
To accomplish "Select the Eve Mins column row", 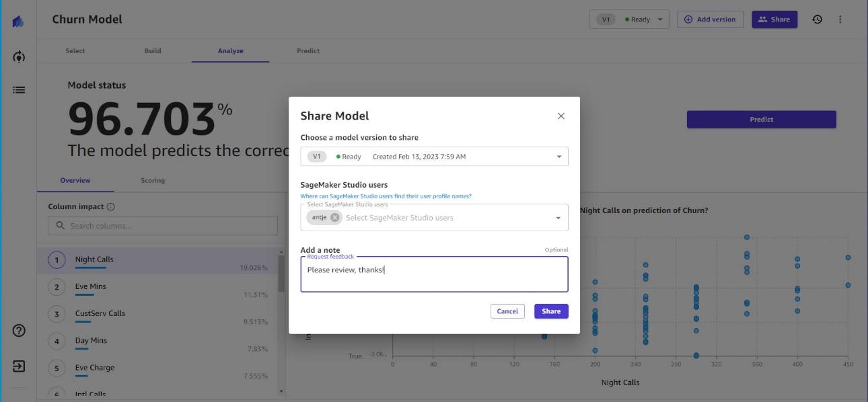I will tap(157, 288).
